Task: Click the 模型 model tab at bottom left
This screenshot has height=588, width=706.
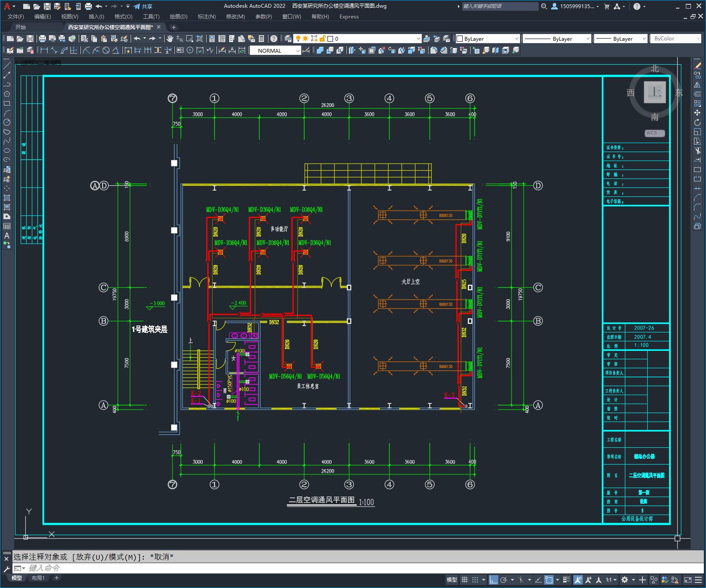Action: [x=17, y=578]
